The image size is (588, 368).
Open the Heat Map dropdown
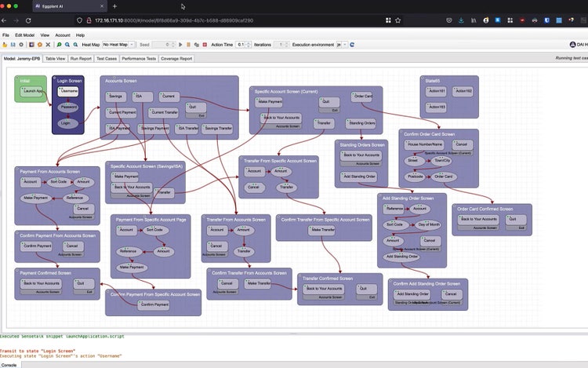click(x=118, y=45)
